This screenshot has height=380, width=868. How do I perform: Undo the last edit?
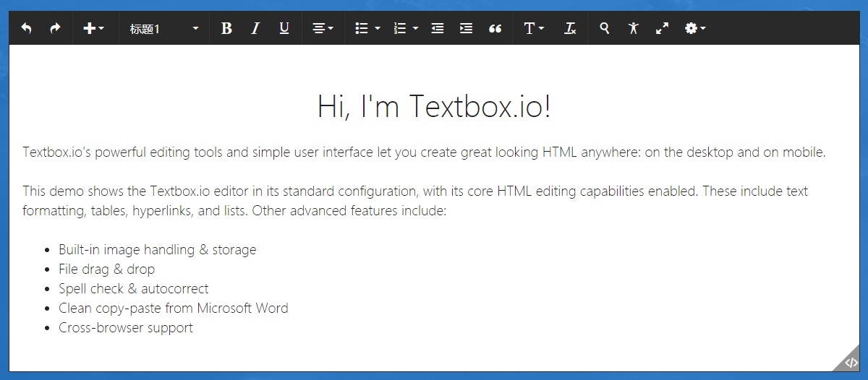coord(27,28)
